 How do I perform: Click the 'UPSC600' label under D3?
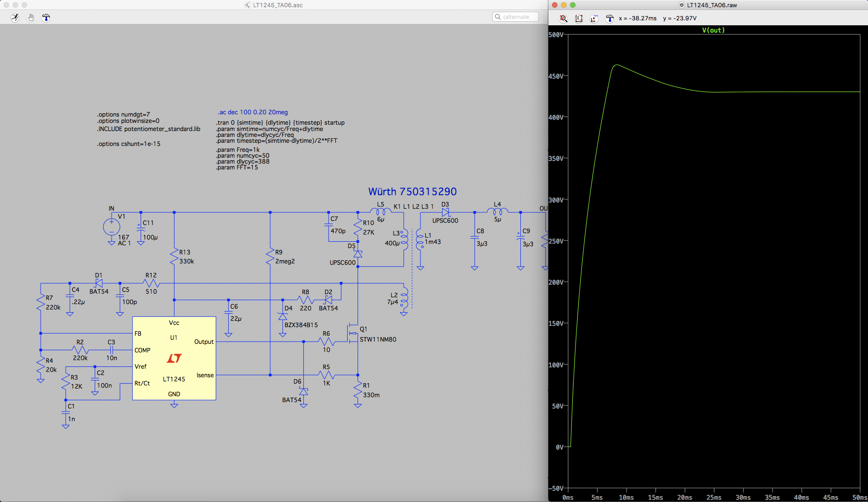[445, 221]
